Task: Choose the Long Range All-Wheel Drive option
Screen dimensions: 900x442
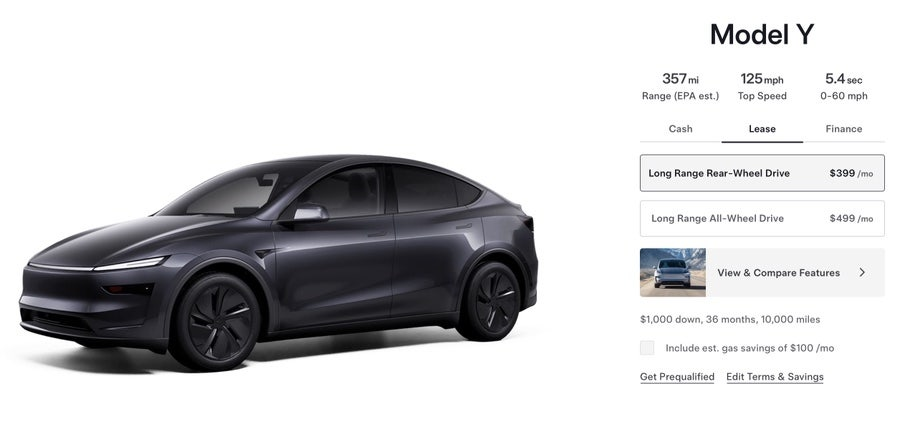Action: tap(762, 218)
